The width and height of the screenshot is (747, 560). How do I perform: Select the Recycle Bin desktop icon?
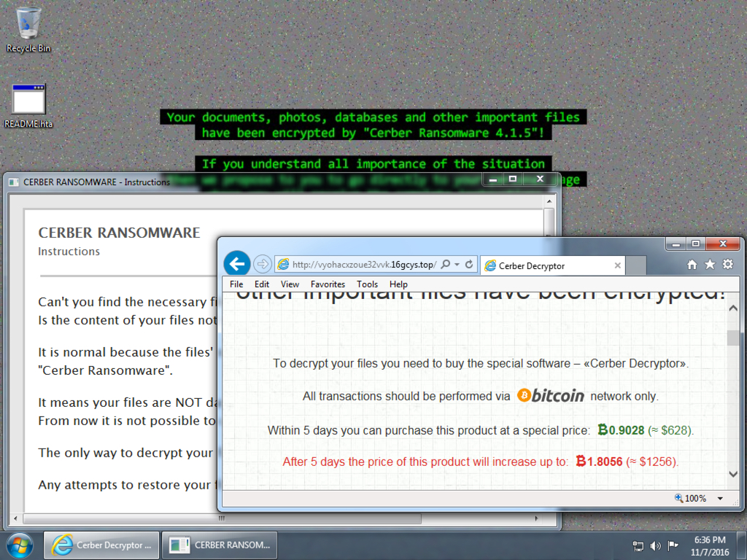28,29
